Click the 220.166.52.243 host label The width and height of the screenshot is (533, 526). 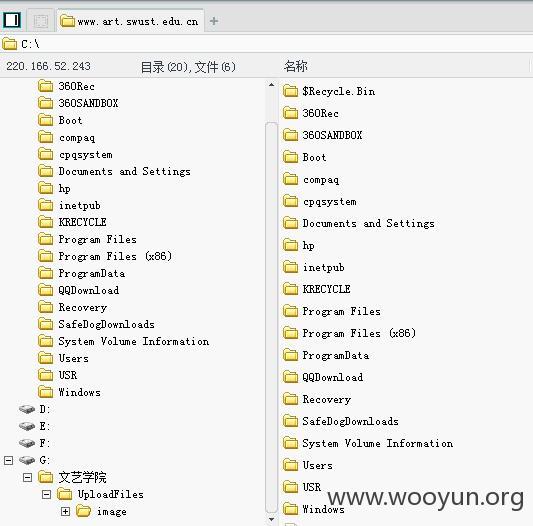[48, 66]
